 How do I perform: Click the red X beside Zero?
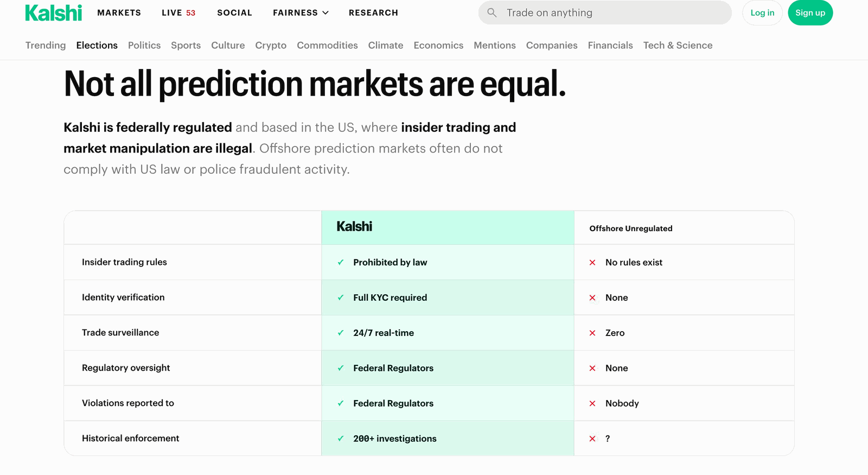(592, 333)
